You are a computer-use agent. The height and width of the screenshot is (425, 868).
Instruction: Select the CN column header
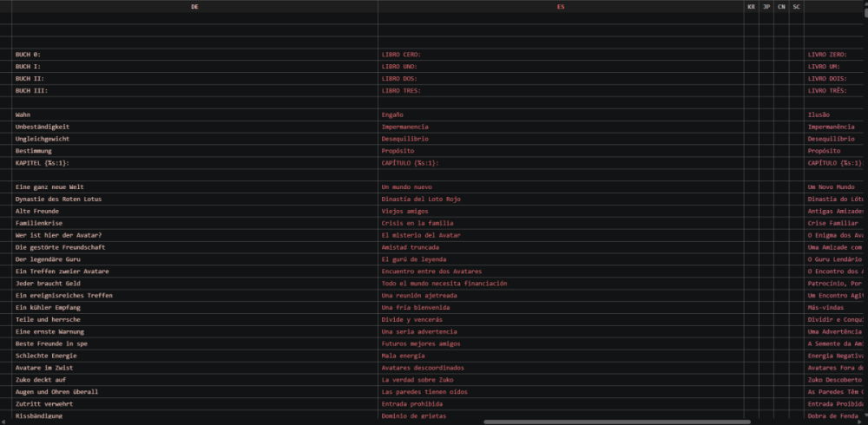point(781,7)
